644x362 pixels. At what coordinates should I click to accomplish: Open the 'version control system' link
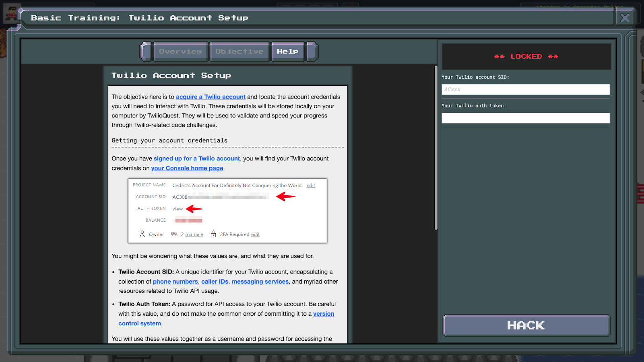tap(226, 319)
